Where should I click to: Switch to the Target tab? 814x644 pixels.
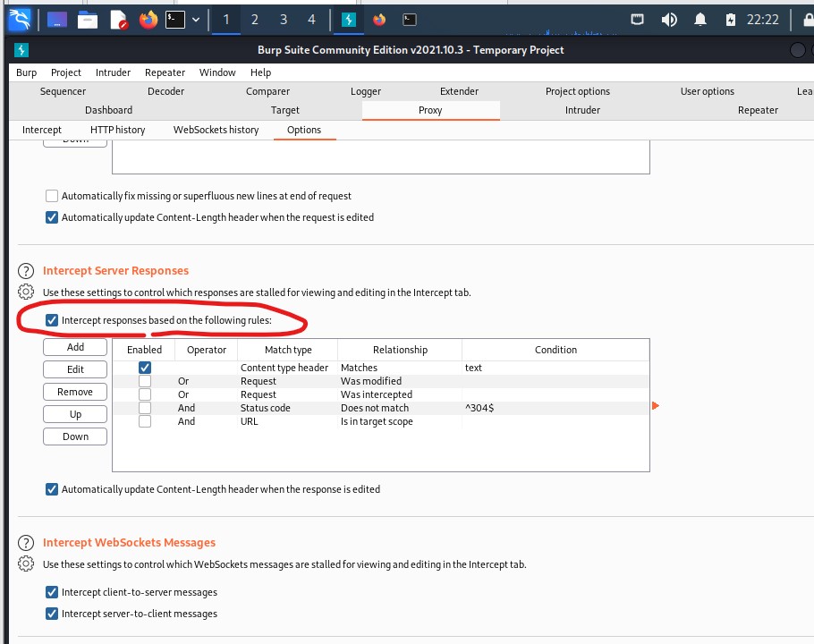pos(285,110)
